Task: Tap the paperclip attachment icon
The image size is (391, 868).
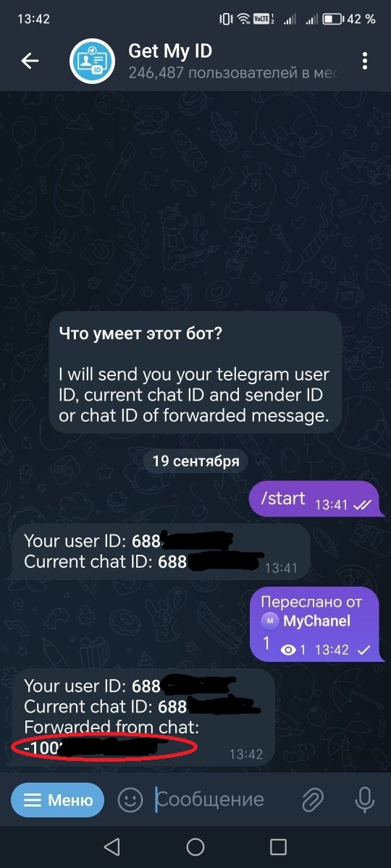Action: (312, 799)
